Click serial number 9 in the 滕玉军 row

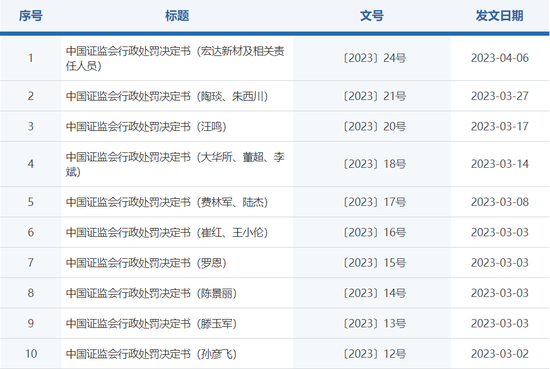coord(31,323)
